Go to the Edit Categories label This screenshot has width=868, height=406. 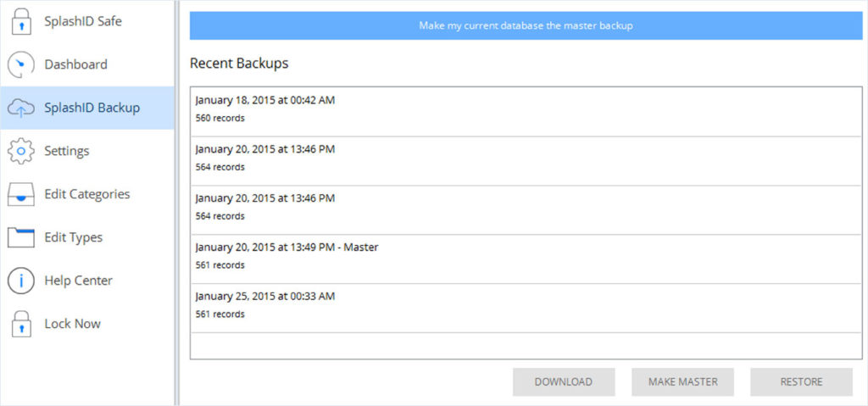tap(86, 194)
